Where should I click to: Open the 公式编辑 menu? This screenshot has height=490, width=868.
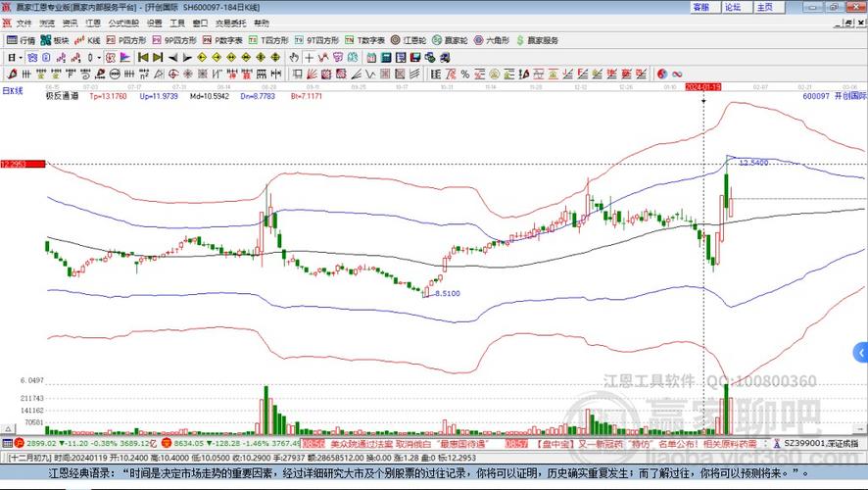click(x=122, y=22)
